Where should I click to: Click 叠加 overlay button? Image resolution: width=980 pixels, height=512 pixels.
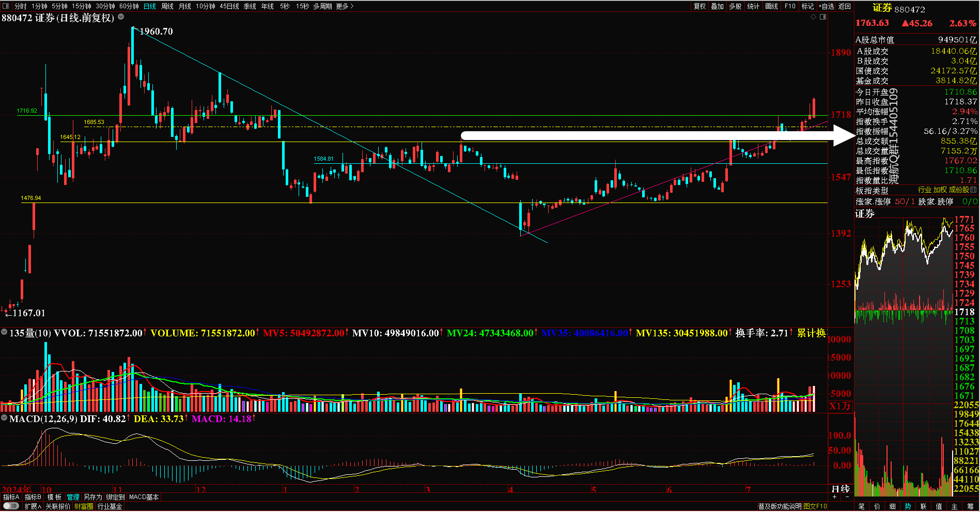pos(717,6)
